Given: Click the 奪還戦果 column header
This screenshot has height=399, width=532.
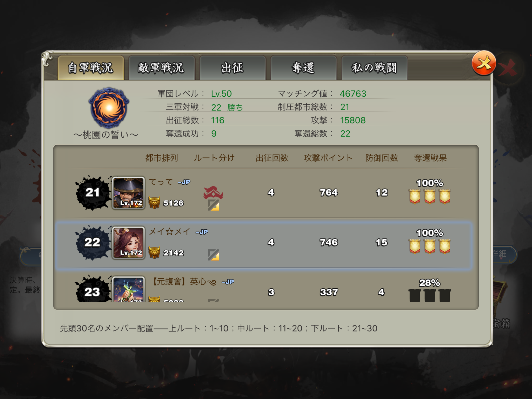Looking at the screenshot, I should [x=430, y=158].
